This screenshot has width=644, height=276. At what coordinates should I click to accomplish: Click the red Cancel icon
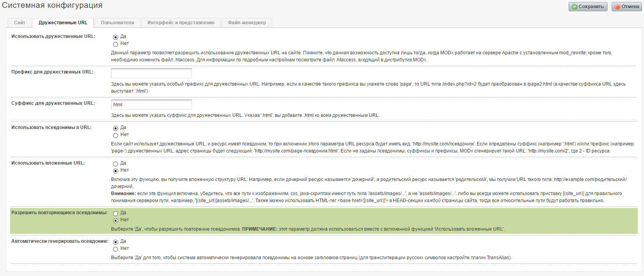[617, 7]
